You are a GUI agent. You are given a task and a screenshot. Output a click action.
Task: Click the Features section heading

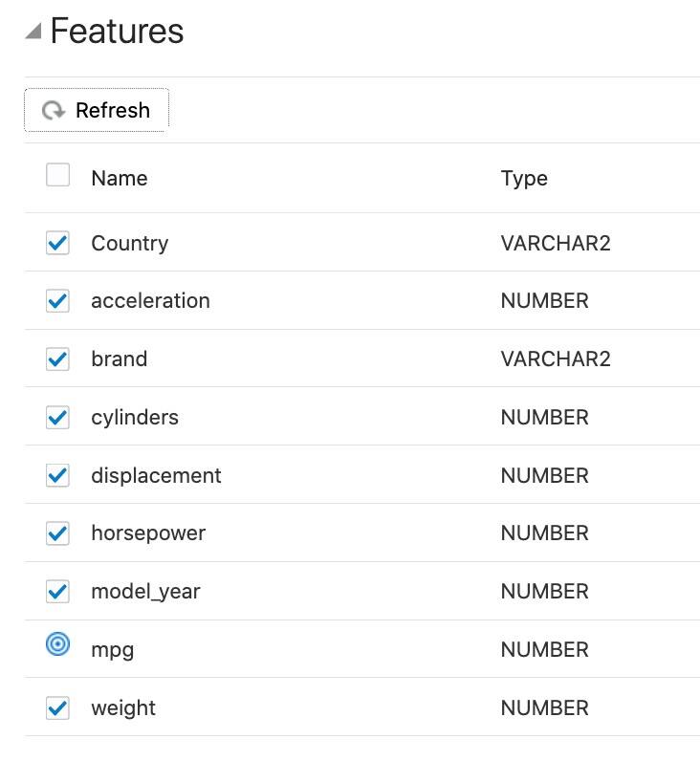click(x=117, y=31)
